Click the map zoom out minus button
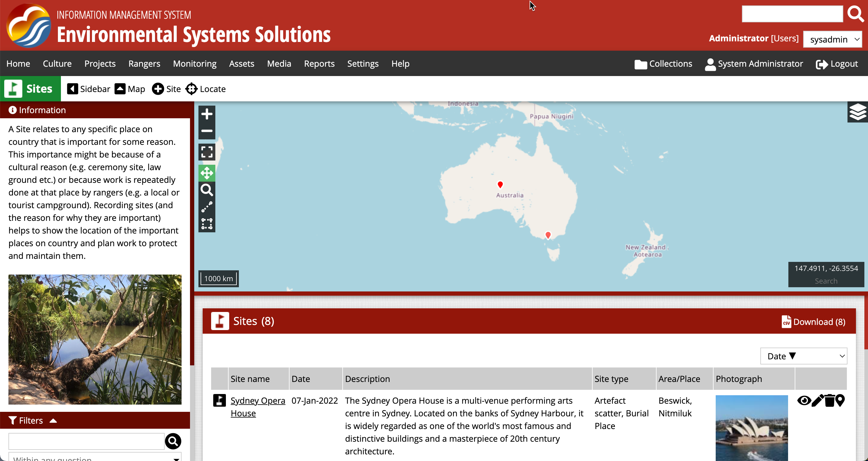 pos(207,131)
